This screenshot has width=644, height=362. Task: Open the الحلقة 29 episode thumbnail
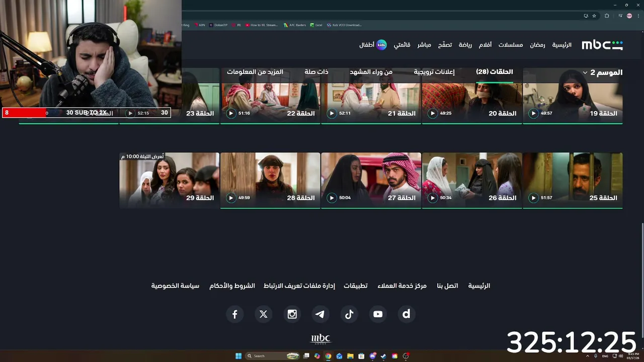[x=170, y=180]
